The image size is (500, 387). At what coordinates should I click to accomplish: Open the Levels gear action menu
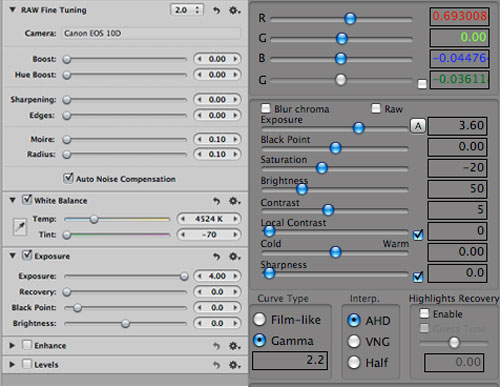point(234,365)
